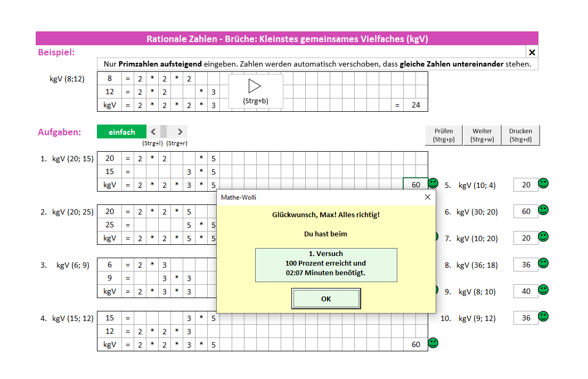Viewport: 588px width, 379px height.
Task: Select the result cell 60 of task 4
Action: 415,344
